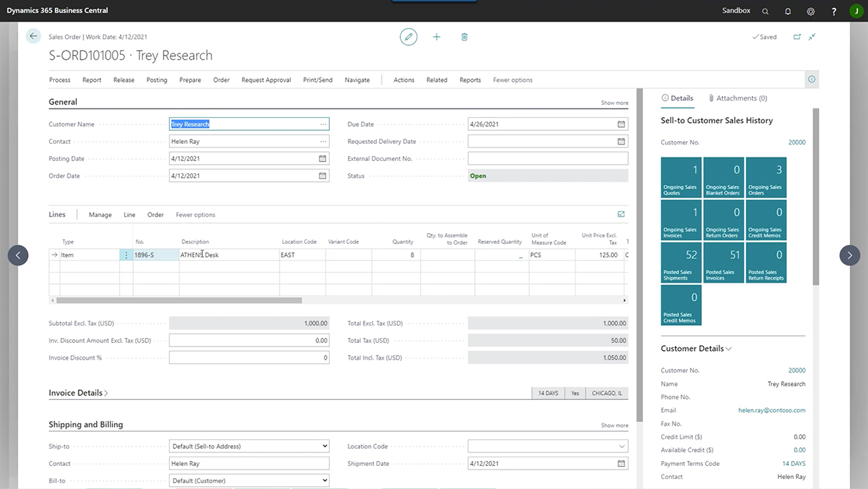The width and height of the screenshot is (868, 489).
Task: Open the Order Date calendar picker
Action: 322,176
